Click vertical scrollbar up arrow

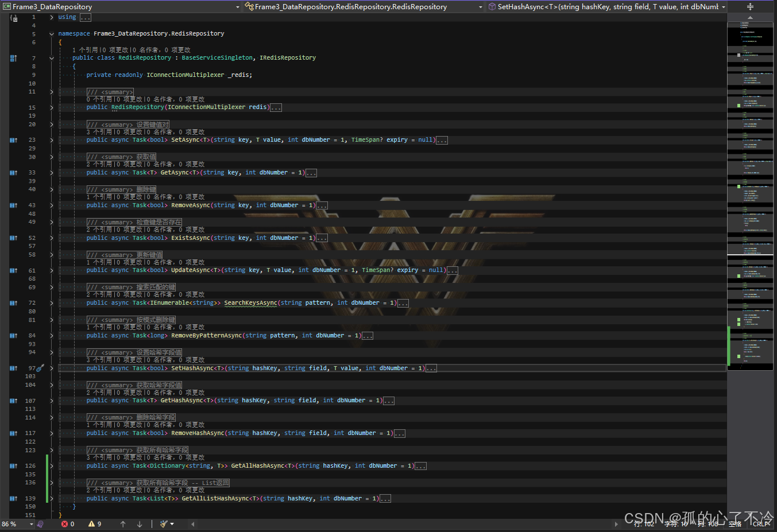coord(750,17)
